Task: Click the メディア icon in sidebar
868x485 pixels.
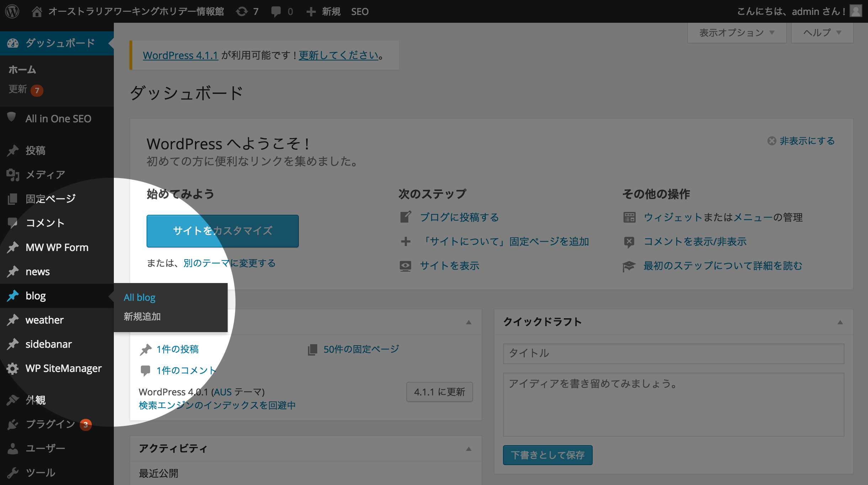Action: pyautogui.click(x=13, y=175)
